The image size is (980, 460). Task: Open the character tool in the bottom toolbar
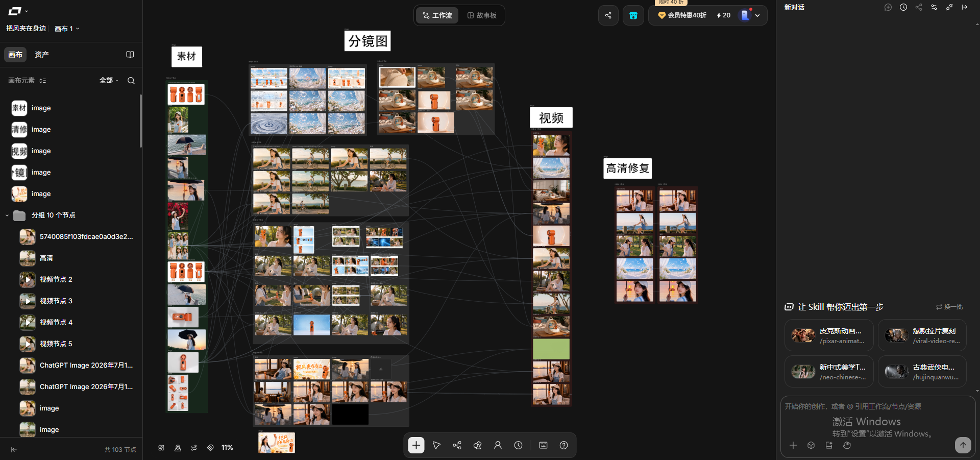coord(498,445)
